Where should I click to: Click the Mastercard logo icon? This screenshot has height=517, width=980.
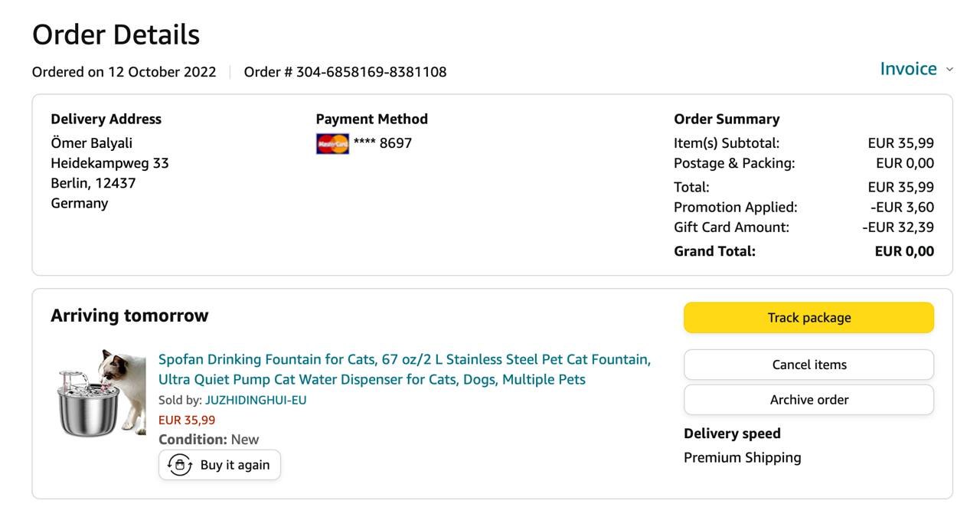(x=332, y=143)
